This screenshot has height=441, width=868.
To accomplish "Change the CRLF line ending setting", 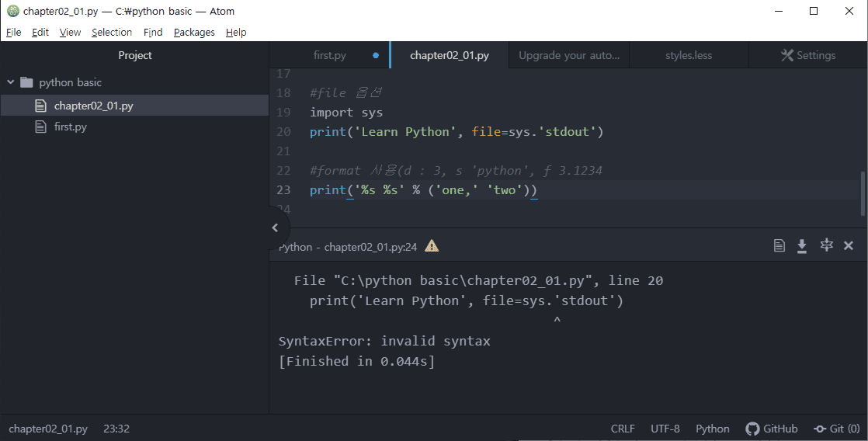I will [x=623, y=429].
